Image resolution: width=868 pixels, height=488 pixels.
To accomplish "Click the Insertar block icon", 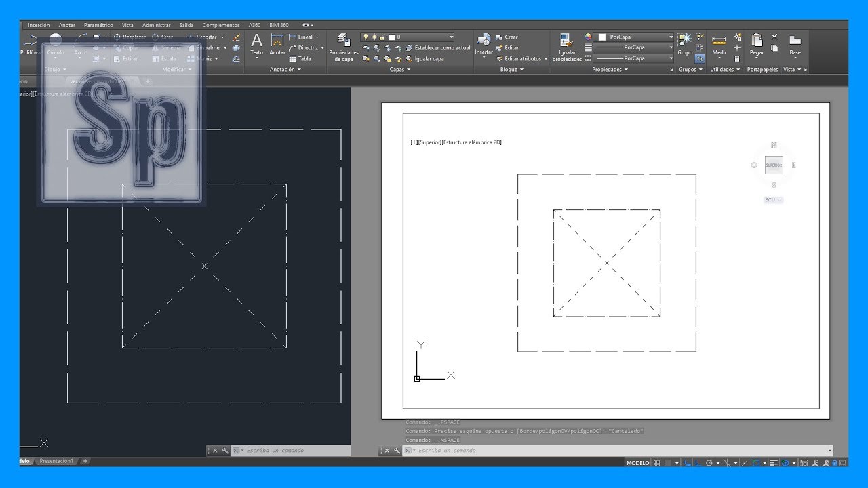I will [484, 45].
